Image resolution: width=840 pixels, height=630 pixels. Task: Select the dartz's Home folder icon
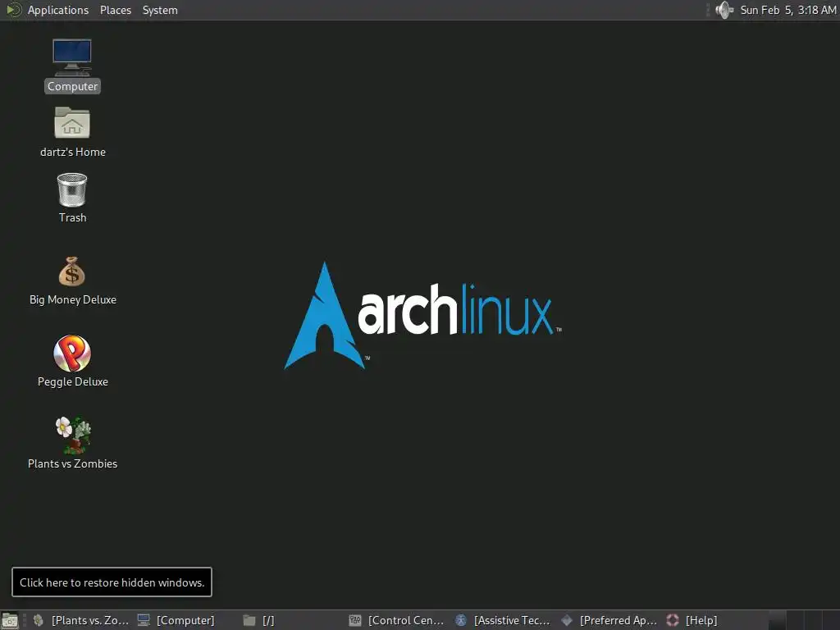72,123
